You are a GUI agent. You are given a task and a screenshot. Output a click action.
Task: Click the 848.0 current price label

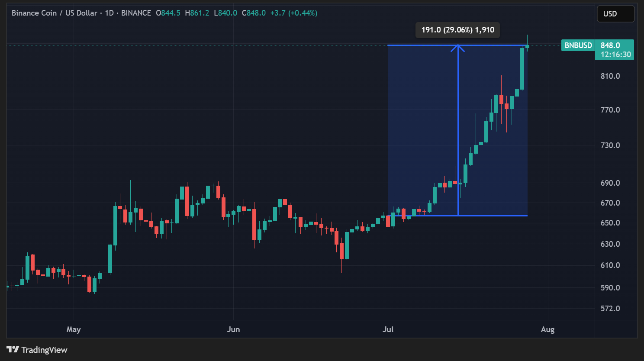[x=610, y=45]
